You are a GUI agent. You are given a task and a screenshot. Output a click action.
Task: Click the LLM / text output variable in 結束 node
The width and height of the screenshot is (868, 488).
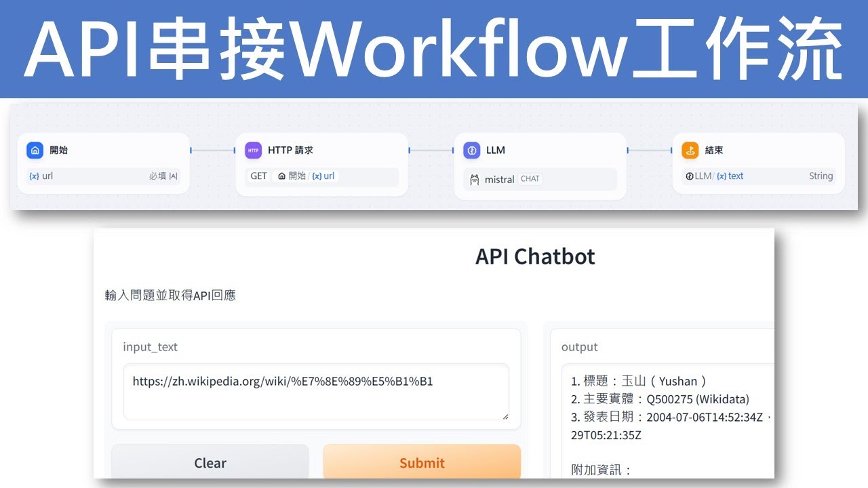click(x=714, y=176)
